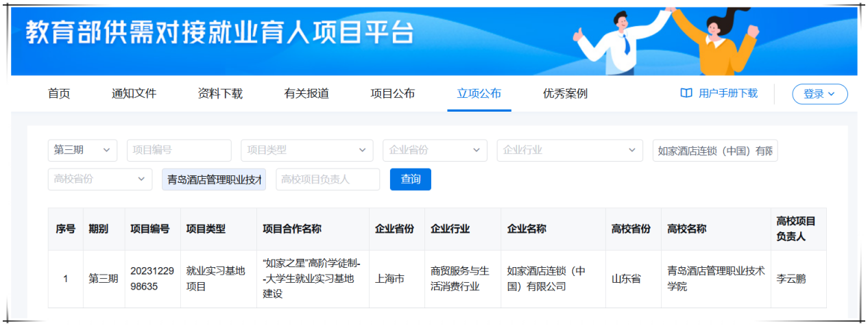This screenshot has width=868, height=326.
Task: Open the 通知文件 tab
Action: (134, 94)
